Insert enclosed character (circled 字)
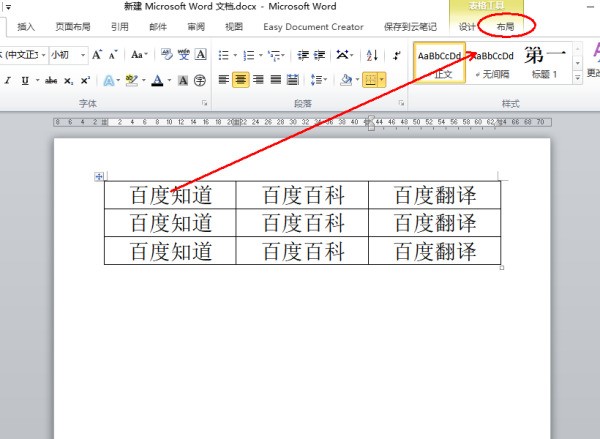Viewport: 600px width, 439px height. click(200, 80)
